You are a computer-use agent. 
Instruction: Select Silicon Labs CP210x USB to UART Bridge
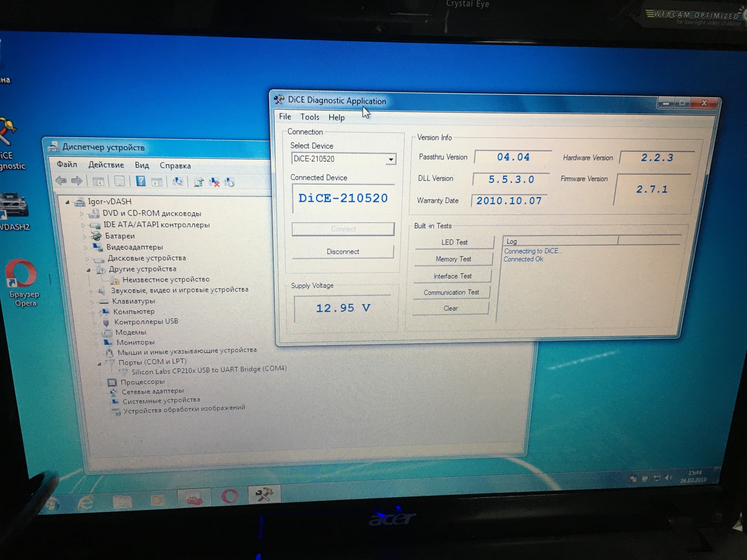pyautogui.click(x=209, y=370)
